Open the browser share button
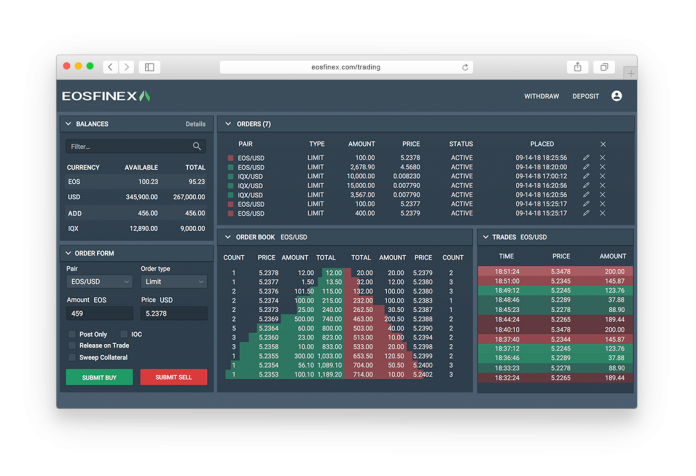Viewport: 696px width, 476px height. point(577,67)
